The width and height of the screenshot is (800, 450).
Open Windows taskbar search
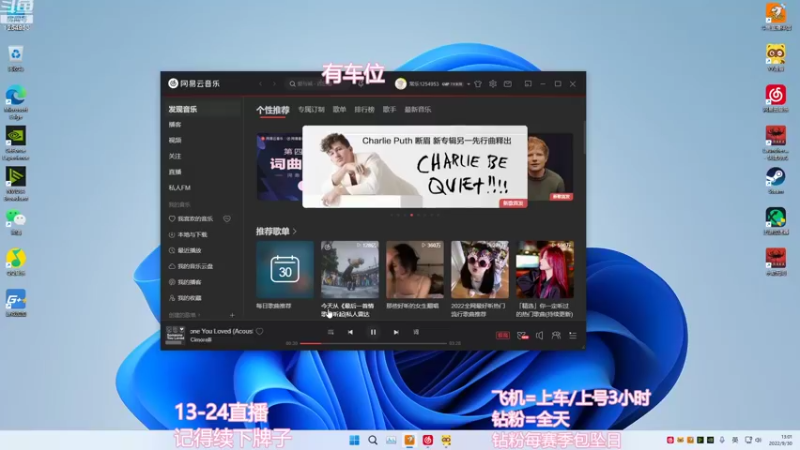point(373,440)
